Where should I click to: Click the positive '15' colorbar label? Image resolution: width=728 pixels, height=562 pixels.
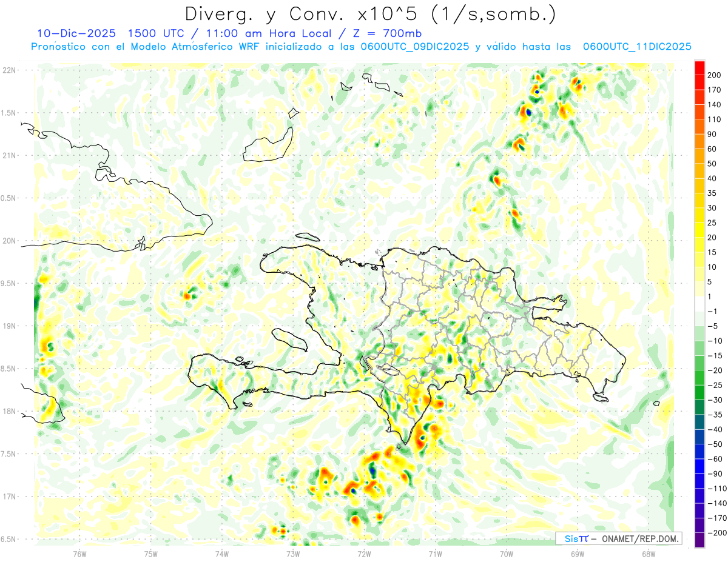point(712,252)
